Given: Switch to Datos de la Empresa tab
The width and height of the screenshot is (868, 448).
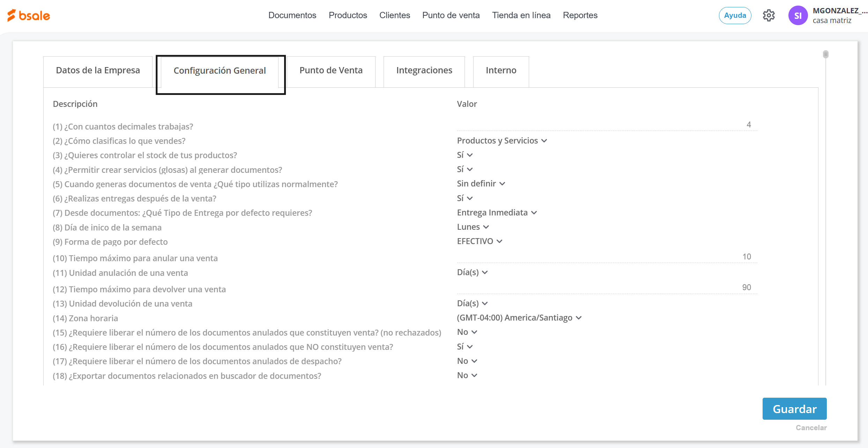Looking at the screenshot, I should [x=98, y=71].
